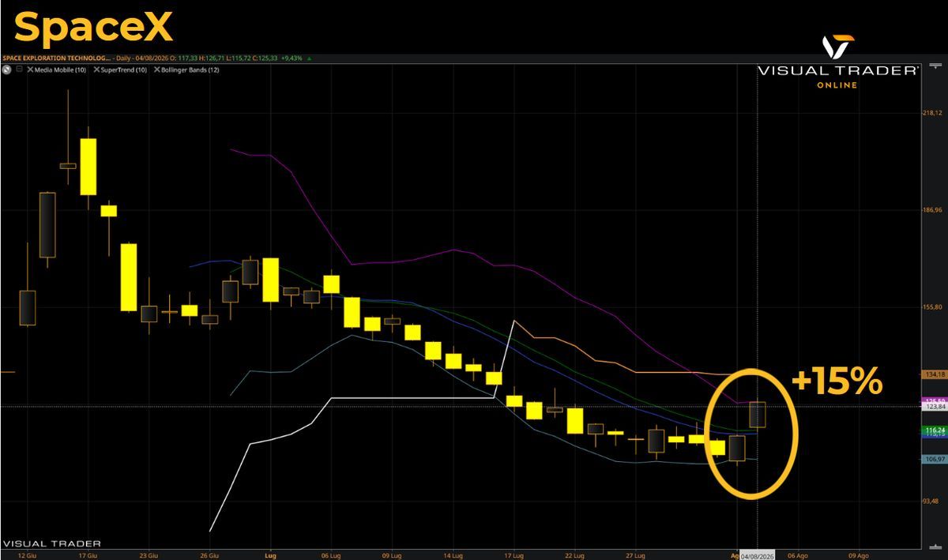The width and height of the screenshot is (948, 560).
Task: Collapse the indicator list with minus box
Action: 19,70
